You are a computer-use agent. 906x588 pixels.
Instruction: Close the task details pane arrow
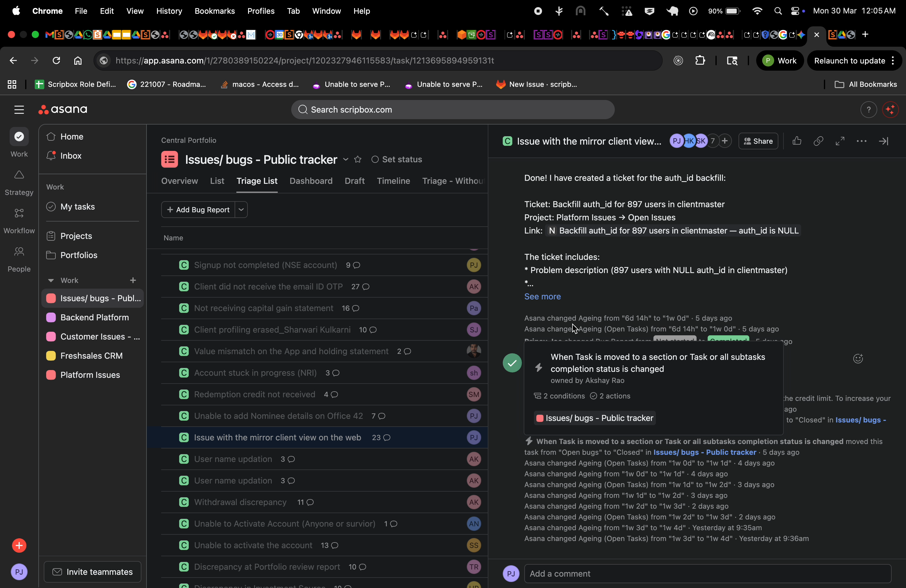[883, 141]
